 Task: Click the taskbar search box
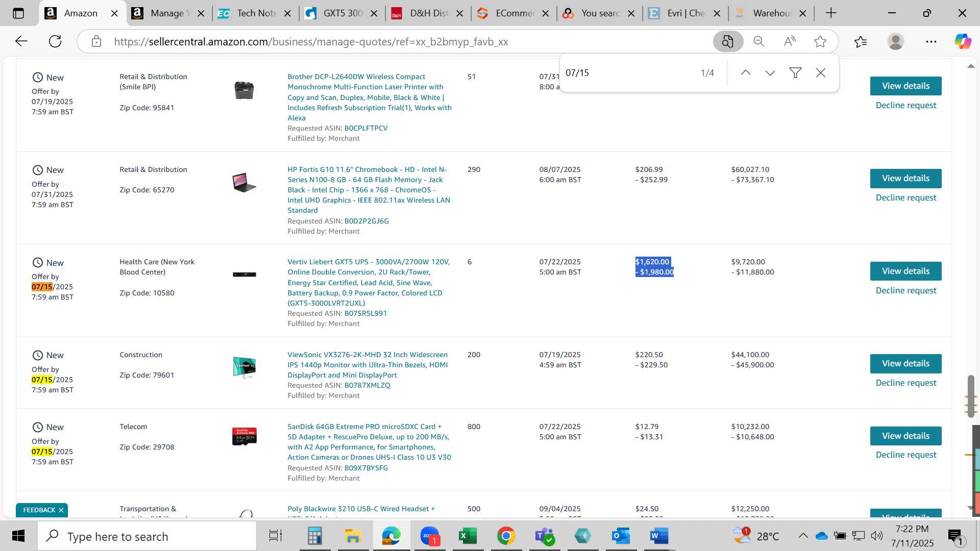click(147, 536)
